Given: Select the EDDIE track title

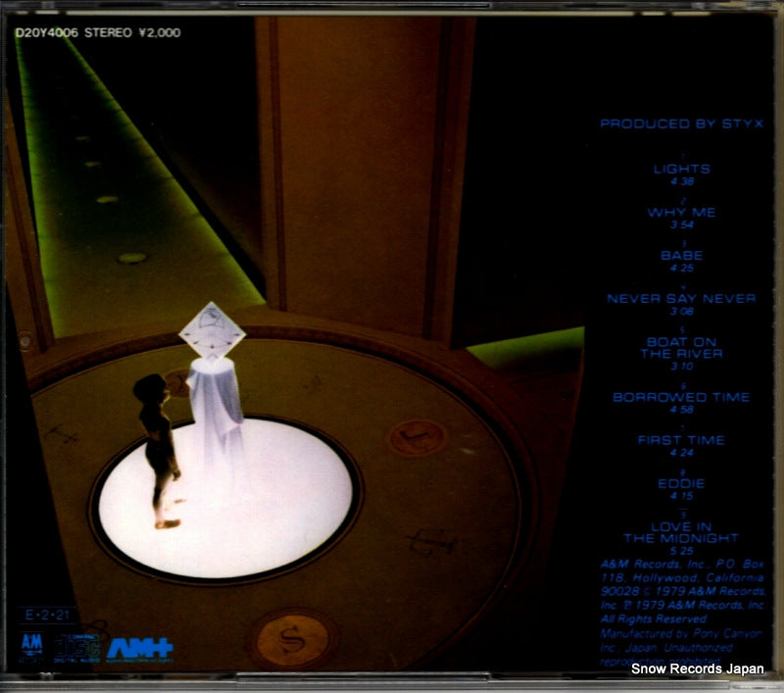Looking at the screenshot, I should coord(682,483).
